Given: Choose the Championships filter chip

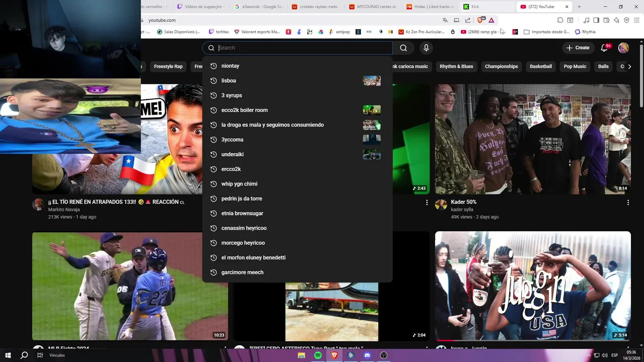Looking at the screenshot, I should 501,66.
